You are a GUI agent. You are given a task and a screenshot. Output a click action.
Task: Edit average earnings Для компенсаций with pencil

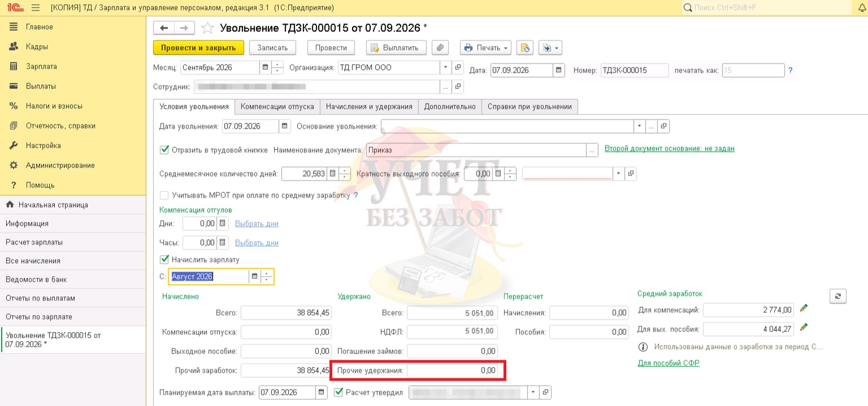pos(803,308)
